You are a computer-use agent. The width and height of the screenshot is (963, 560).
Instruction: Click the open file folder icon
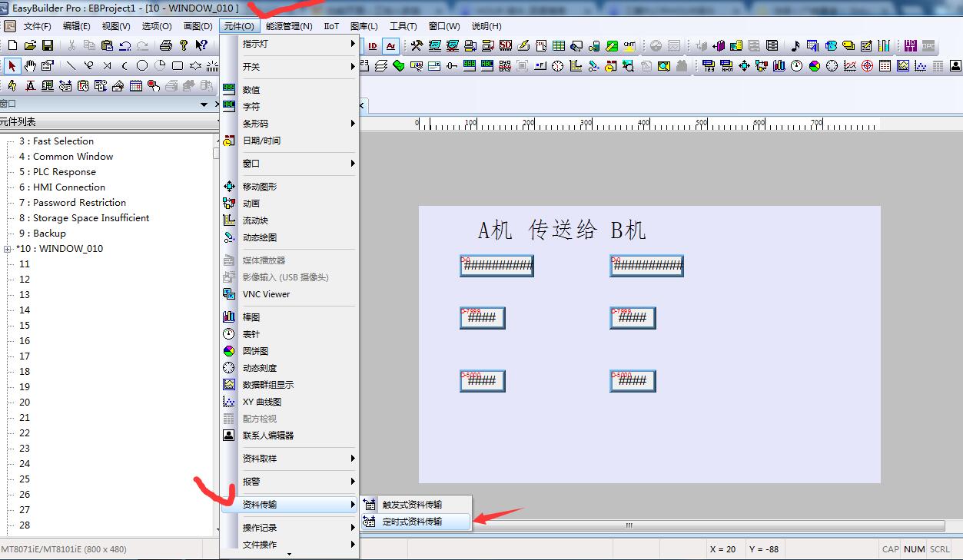(x=30, y=46)
